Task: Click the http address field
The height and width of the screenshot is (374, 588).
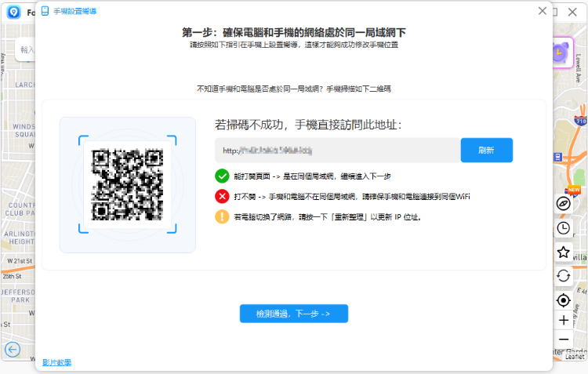Action: point(337,150)
